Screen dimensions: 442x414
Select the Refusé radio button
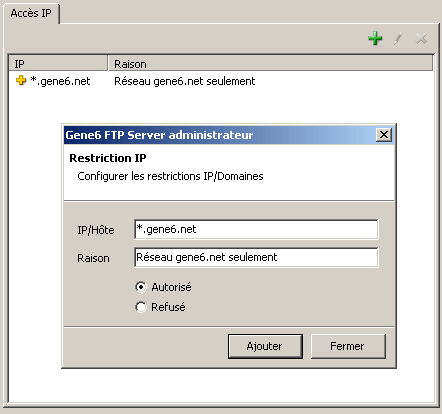click(141, 307)
